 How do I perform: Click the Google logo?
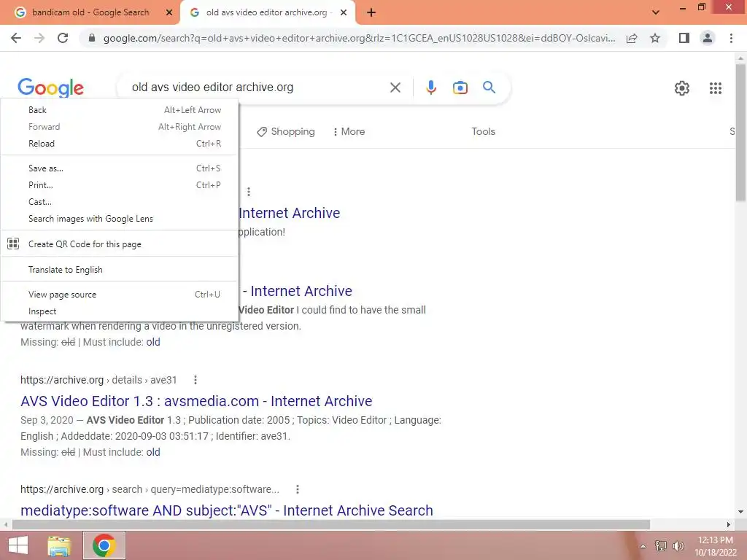click(50, 87)
